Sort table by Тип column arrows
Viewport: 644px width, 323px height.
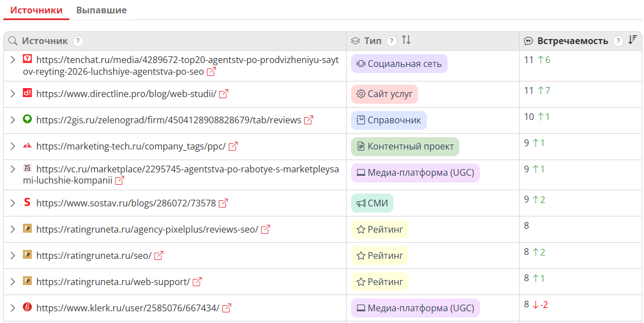(x=406, y=40)
